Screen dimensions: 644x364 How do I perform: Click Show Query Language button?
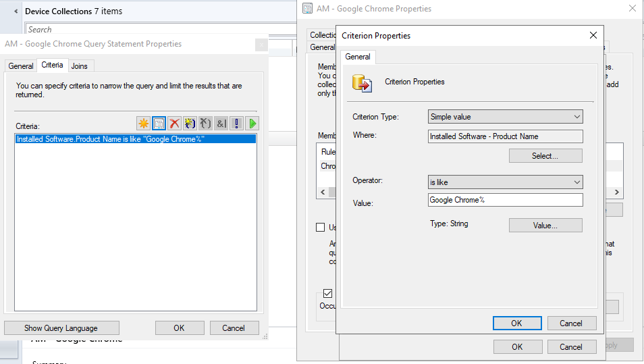(x=61, y=328)
